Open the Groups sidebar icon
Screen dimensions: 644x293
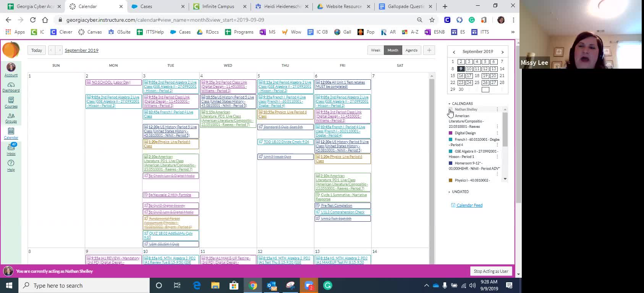[x=11, y=118]
